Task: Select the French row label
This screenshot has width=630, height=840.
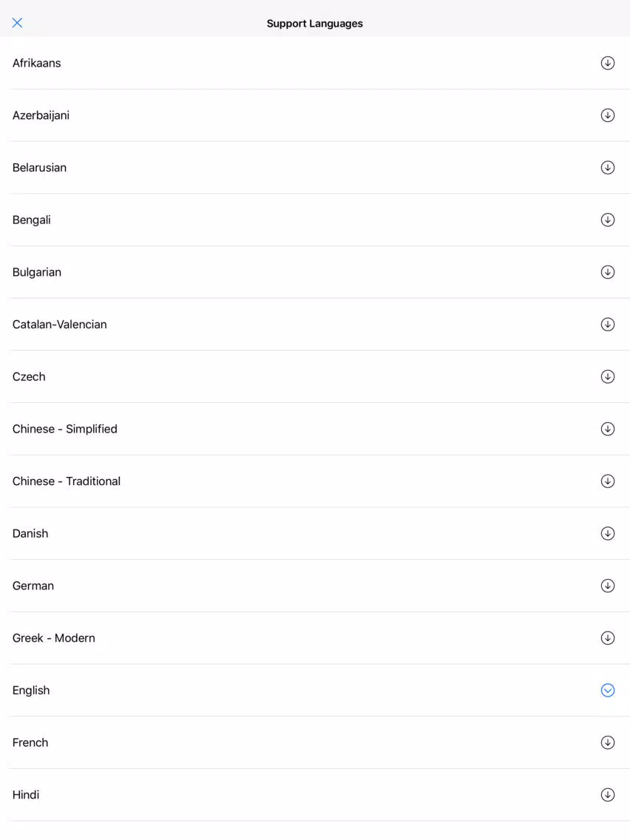Action: 30,742
